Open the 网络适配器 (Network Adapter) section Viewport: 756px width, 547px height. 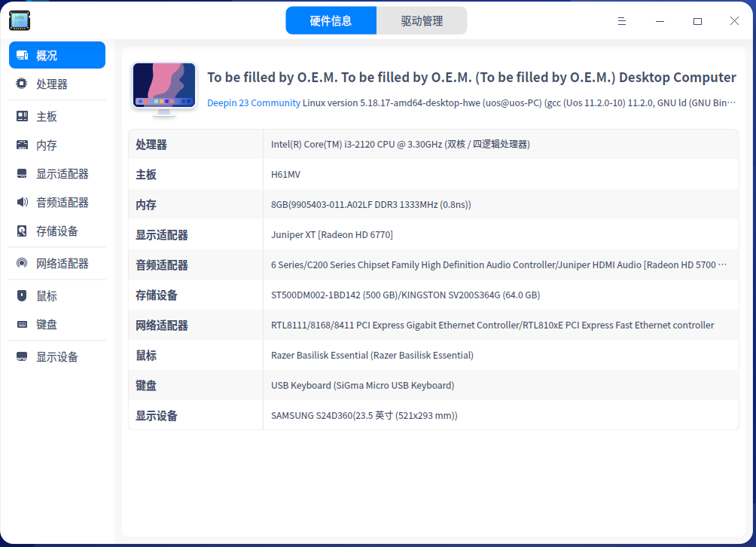[21, 263]
